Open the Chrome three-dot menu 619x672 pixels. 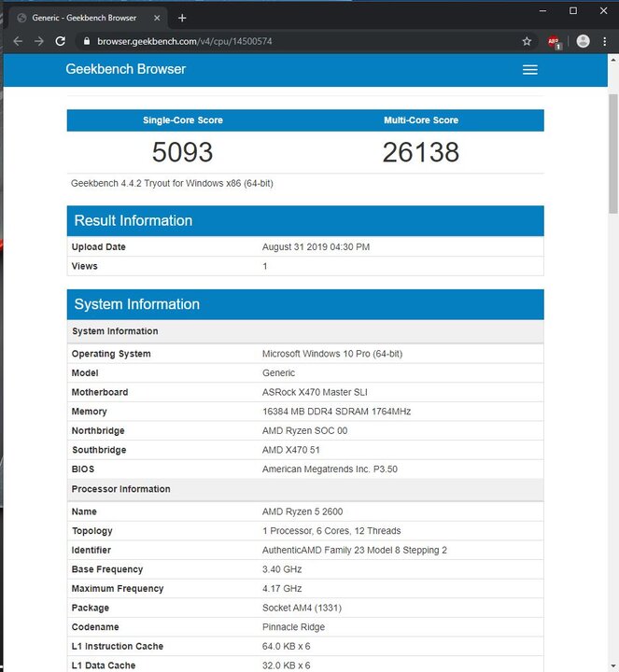click(x=604, y=42)
